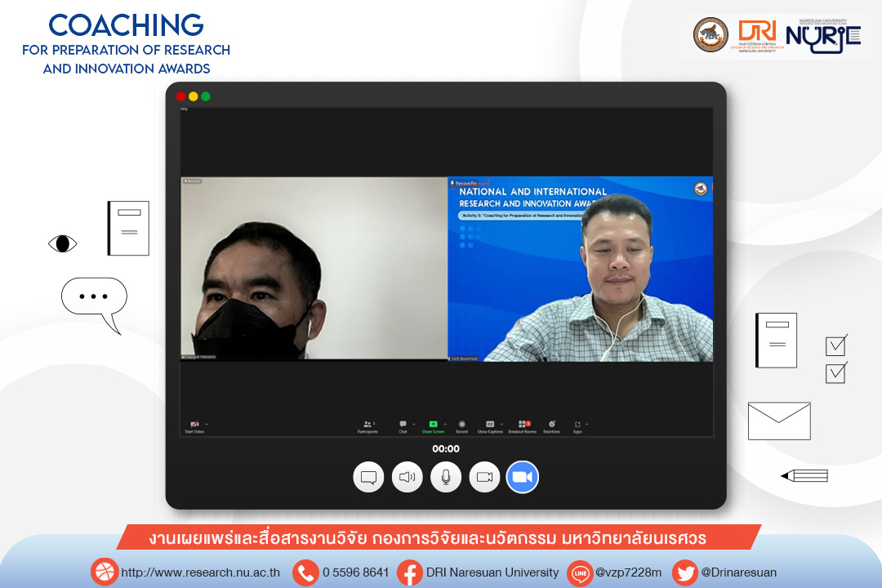
Task: Click the blue video camera button
Action: (523, 477)
